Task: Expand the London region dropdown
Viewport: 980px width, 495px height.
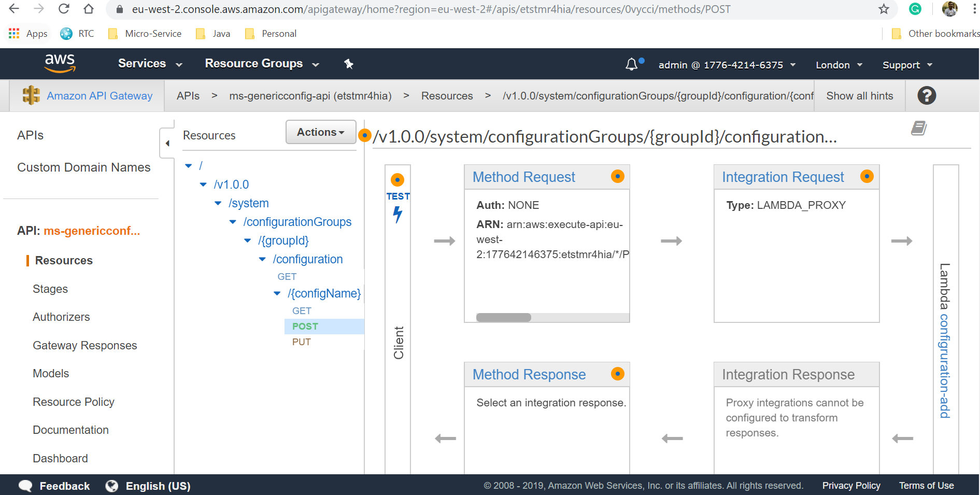Action: (x=839, y=65)
